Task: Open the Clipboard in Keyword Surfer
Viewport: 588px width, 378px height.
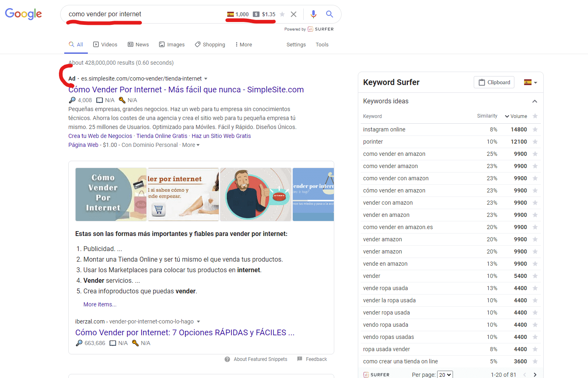Action: 494,82
